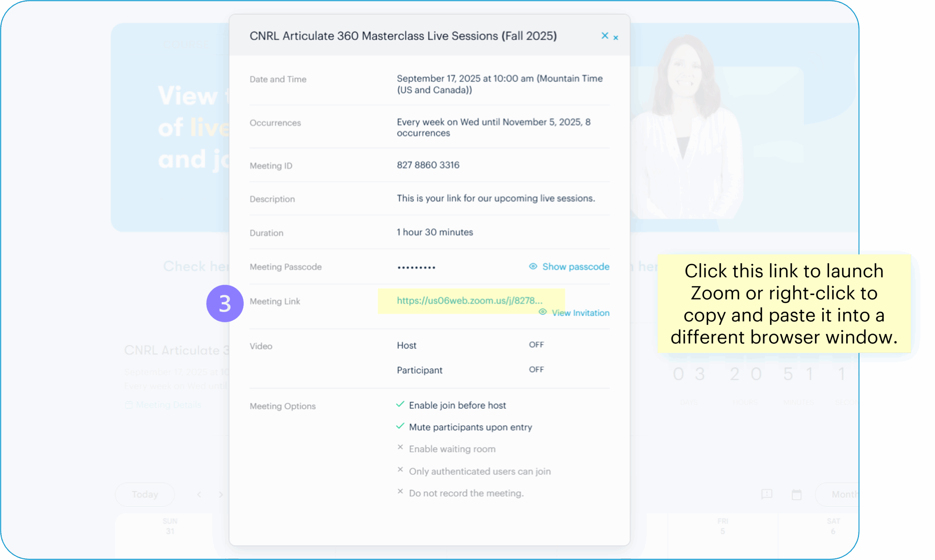Click the dialog title CNRL Articulate 360 Masterclass
Image resolution: width=935 pixels, height=560 pixels.
(403, 36)
